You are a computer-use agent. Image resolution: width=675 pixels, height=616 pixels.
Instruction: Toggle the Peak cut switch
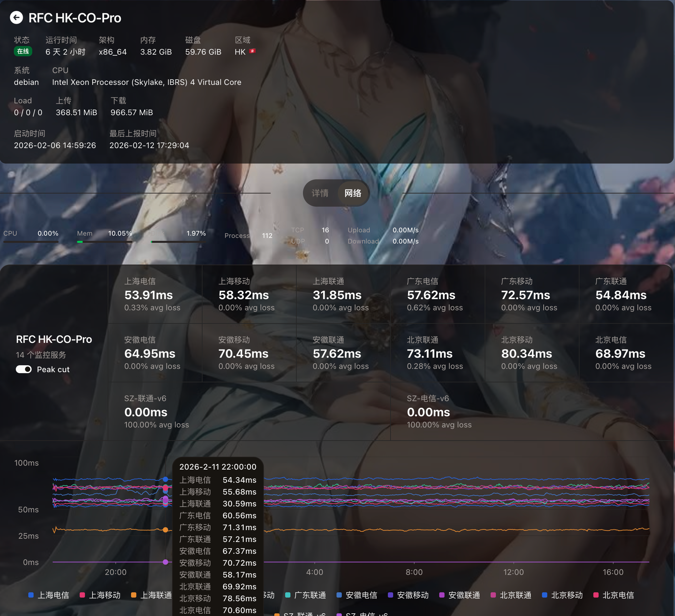coord(24,369)
